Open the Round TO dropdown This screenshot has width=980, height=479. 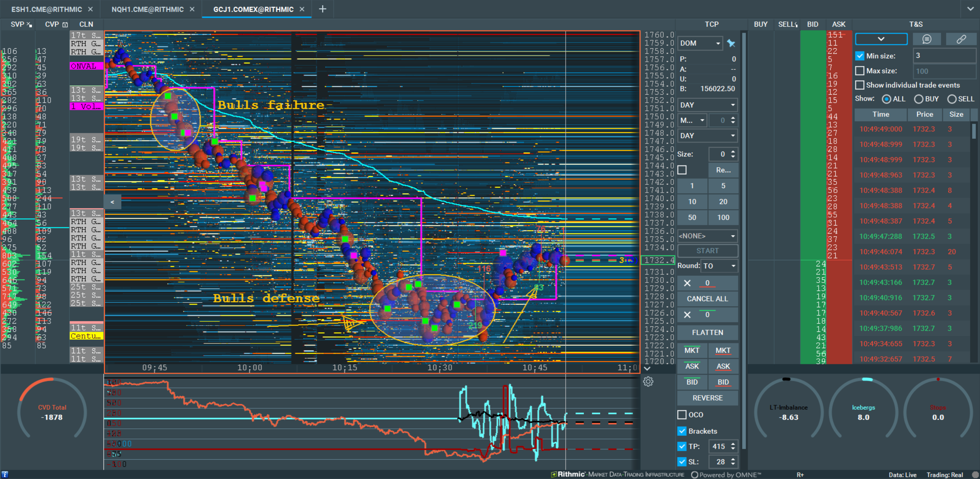tap(719, 266)
